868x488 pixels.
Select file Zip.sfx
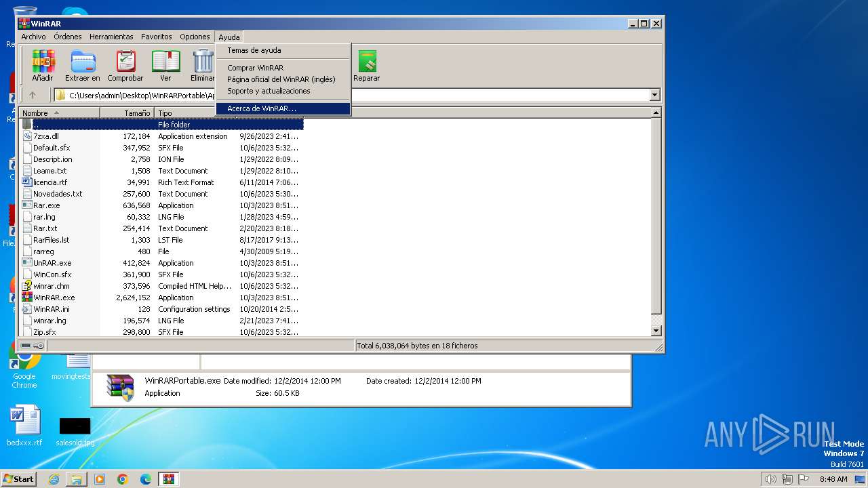(x=45, y=332)
